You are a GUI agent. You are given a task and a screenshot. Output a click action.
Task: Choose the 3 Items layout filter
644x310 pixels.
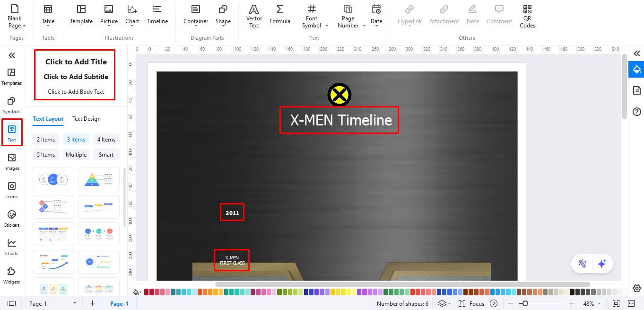tap(76, 140)
